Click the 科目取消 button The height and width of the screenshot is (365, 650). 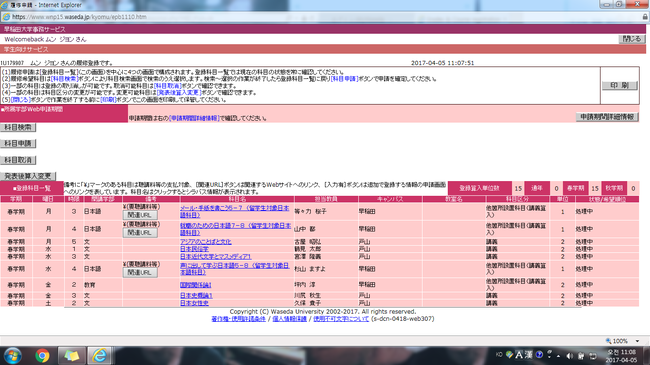tap(18, 160)
